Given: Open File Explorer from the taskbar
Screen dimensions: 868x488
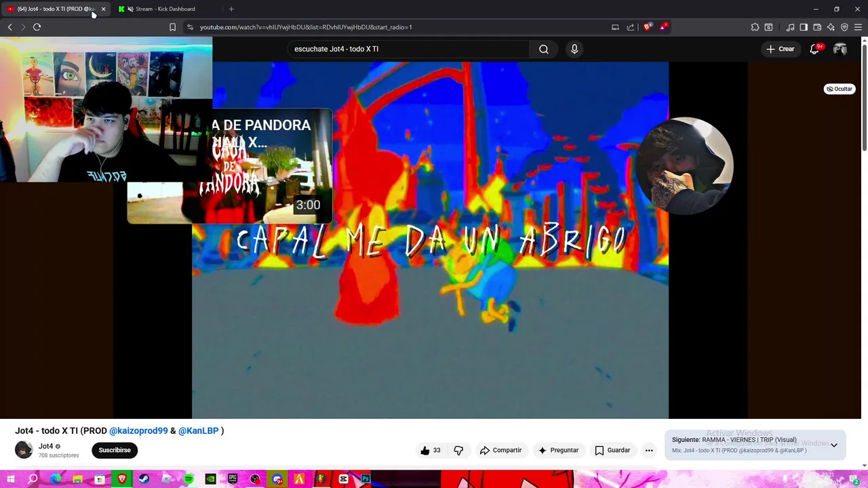Looking at the screenshot, I should [77, 479].
